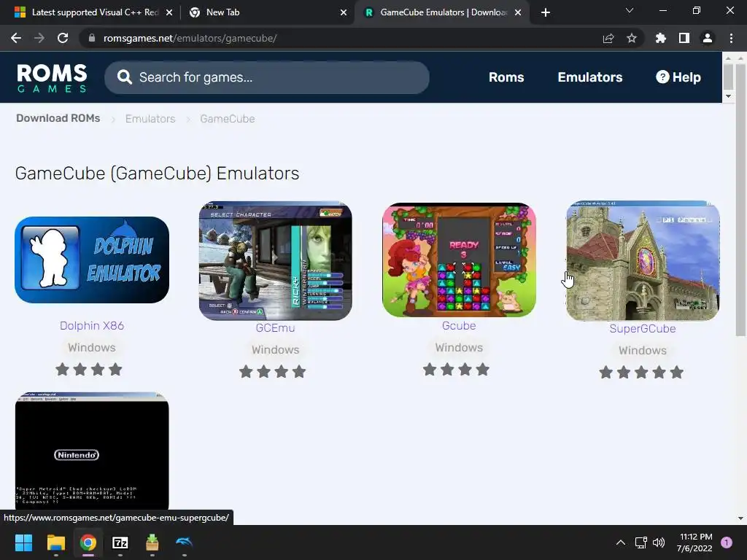Click the ROMS Games logo
The height and width of the screenshot is (560, 747).
click(x=52, y=77)
